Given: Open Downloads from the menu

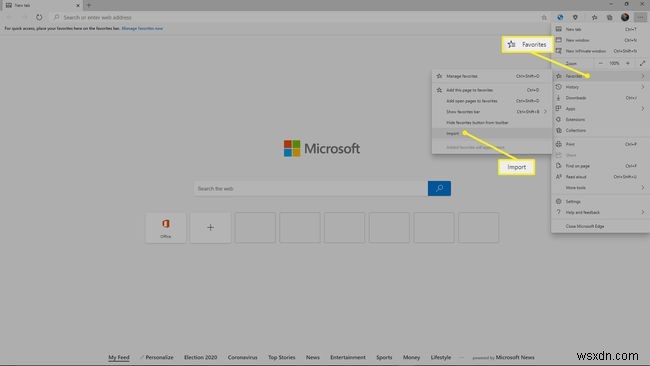Looking at the screenshot, I should click(600, 98).
